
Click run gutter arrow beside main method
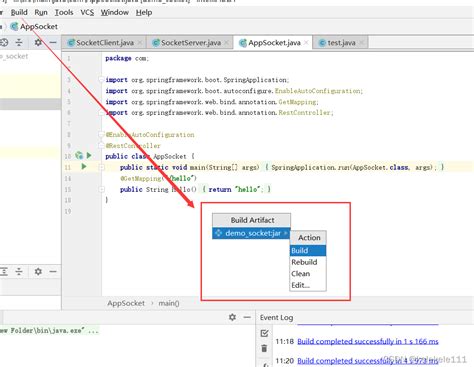(x=84, y=166)
